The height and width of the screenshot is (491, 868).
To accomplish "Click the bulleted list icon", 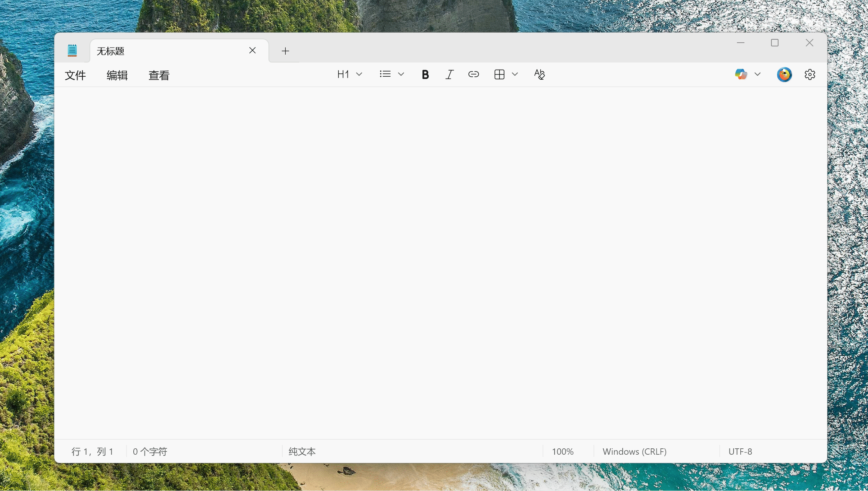I will point(385,74).
